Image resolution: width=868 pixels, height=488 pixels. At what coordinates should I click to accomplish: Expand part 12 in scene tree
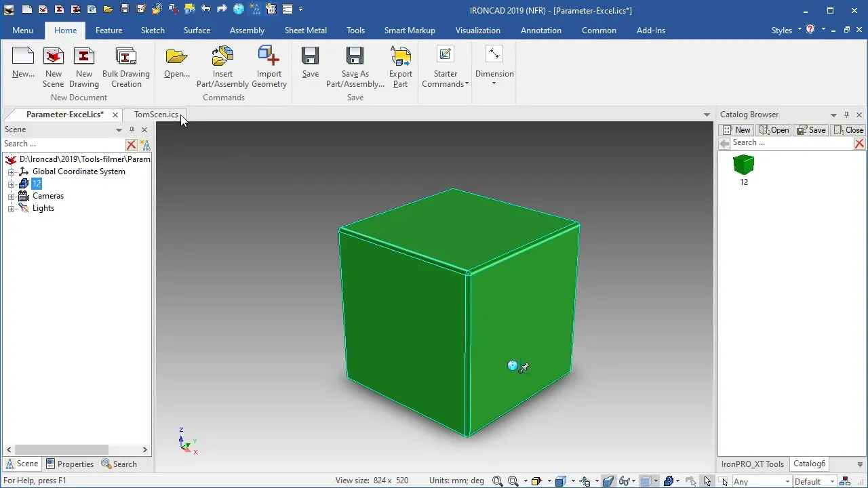11,184
